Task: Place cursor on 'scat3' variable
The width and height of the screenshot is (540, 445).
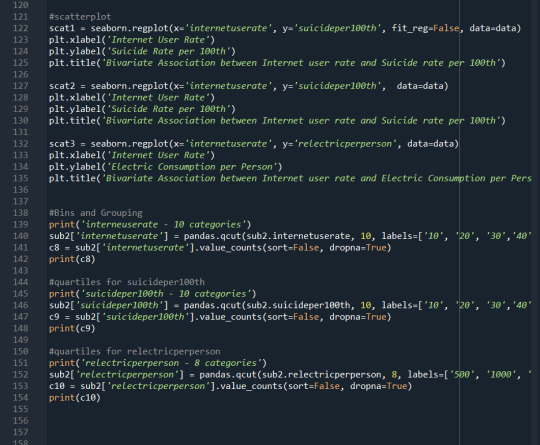Action: pos(62,144)
